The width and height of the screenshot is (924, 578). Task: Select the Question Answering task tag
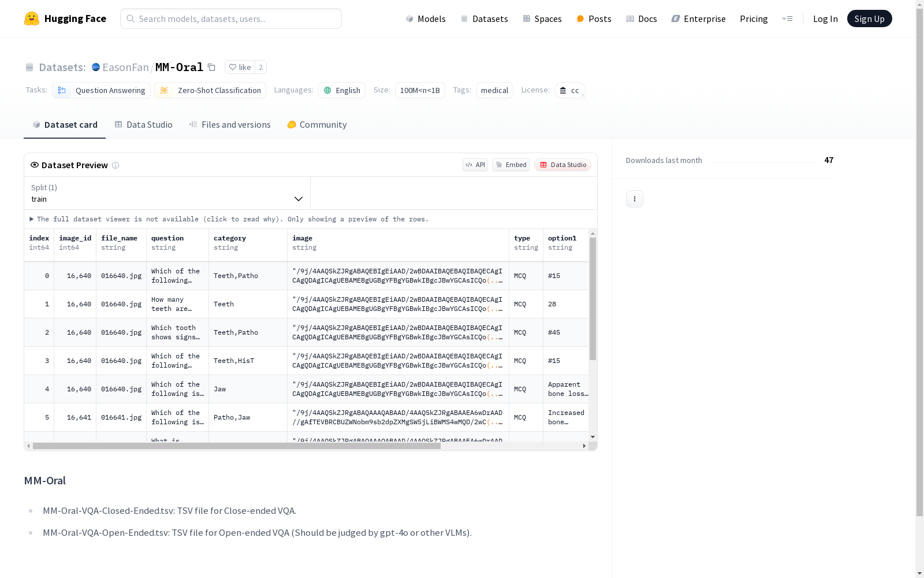coord(102,90)
